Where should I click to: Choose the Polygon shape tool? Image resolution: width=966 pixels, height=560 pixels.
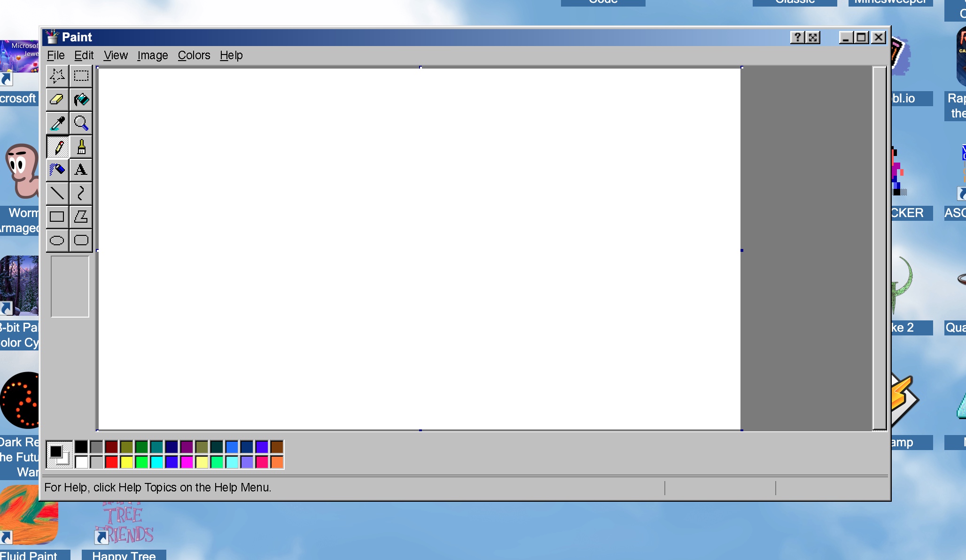81,217
